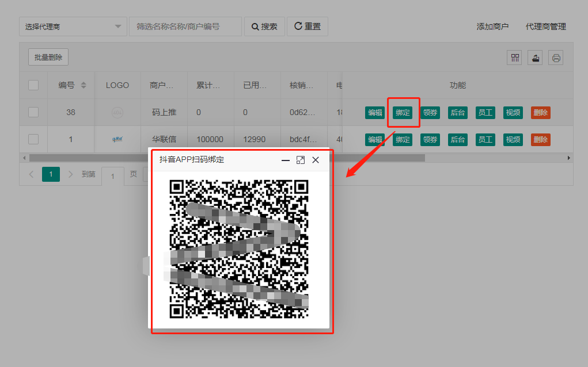
Task: Click the 38 number cell
Action: coord(71,112)
